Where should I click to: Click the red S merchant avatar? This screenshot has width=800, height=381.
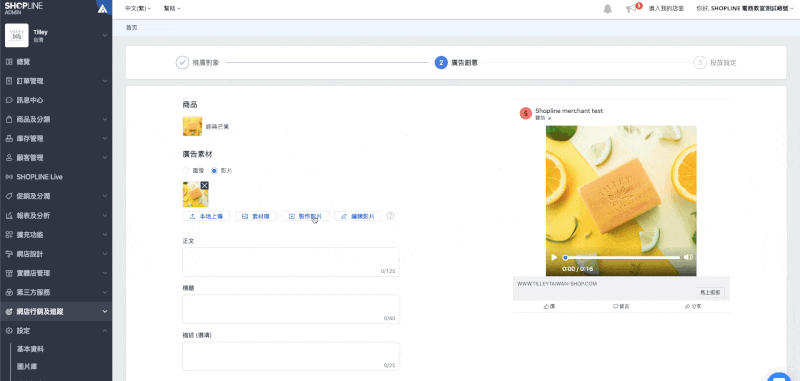[x=526, y=113]
